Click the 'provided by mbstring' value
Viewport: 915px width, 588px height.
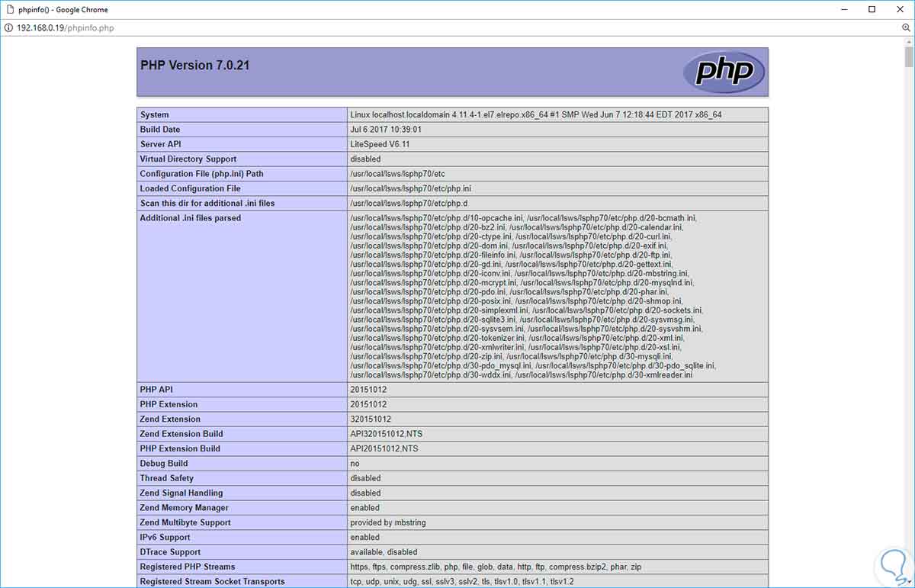click(x=388, y=522)
